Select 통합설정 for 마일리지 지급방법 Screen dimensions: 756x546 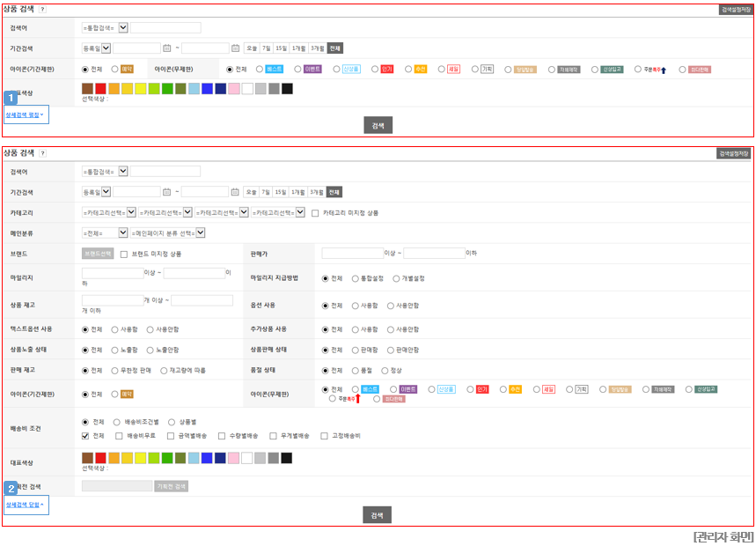click(x=356, y=279)
